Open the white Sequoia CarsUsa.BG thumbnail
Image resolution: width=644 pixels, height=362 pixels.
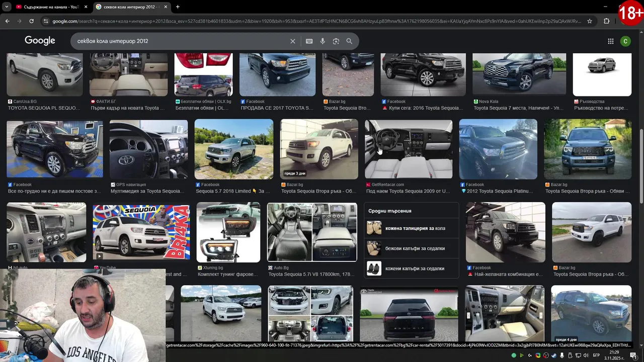[x=45, y=74]
